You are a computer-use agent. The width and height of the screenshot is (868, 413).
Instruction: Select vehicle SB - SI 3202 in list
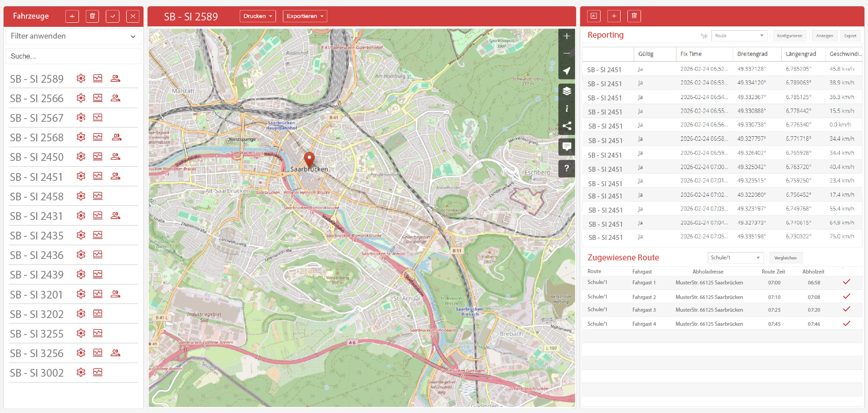pos(37,314)
